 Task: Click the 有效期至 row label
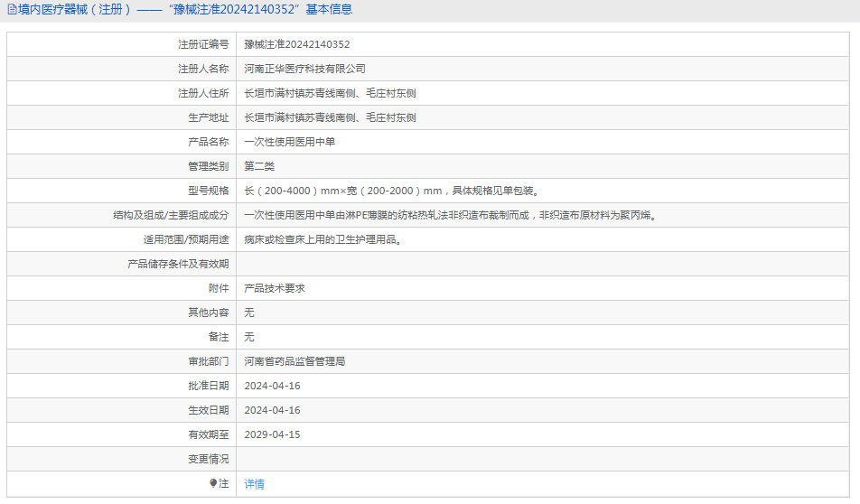(208, 434)
